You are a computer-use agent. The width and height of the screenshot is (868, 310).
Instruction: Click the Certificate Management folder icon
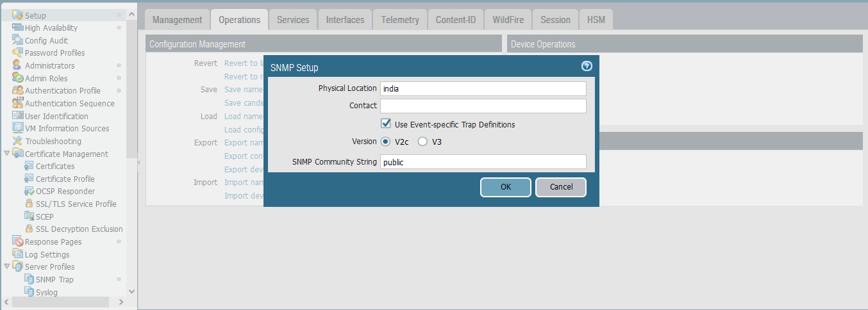point(18,154)
